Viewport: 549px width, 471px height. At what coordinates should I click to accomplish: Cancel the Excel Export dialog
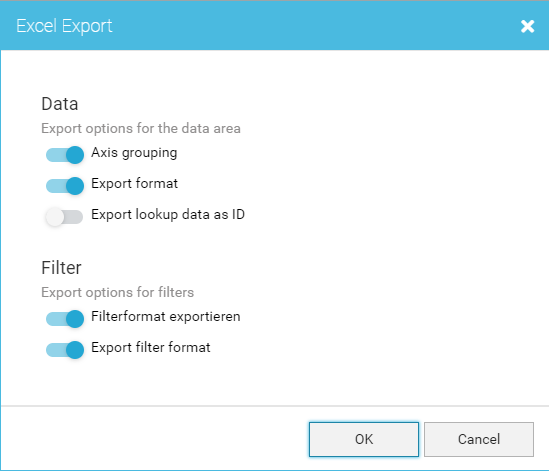[479, 439]
